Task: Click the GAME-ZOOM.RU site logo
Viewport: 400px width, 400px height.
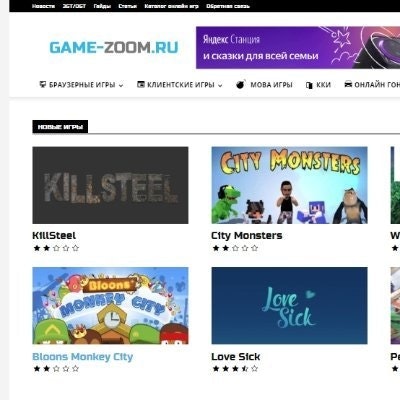Action: (x=114, y=47)
